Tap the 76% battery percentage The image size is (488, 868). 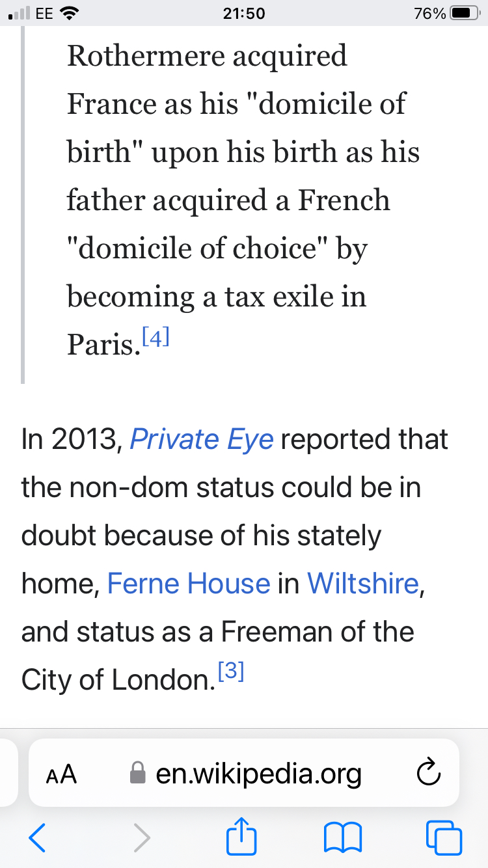point(429,13)
